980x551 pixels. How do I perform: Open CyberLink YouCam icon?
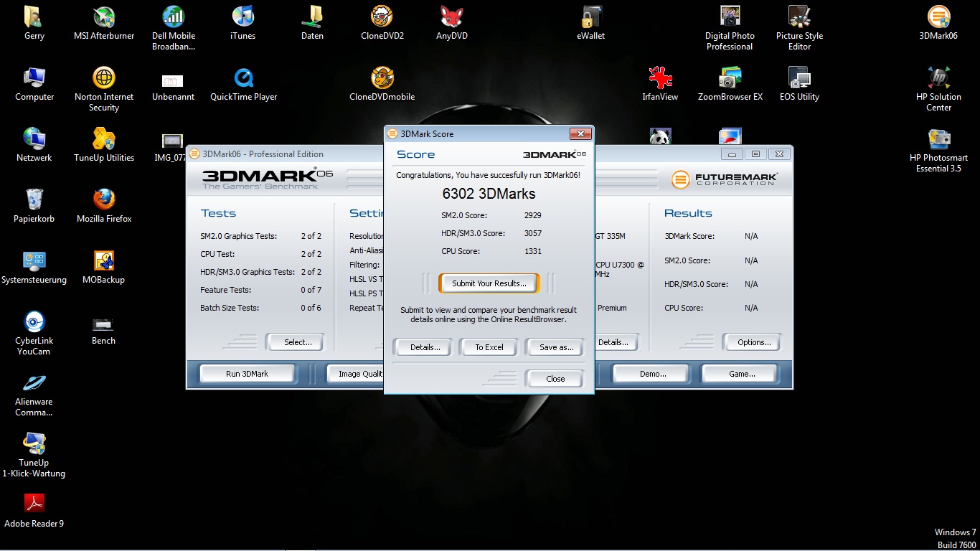[34, 333]
